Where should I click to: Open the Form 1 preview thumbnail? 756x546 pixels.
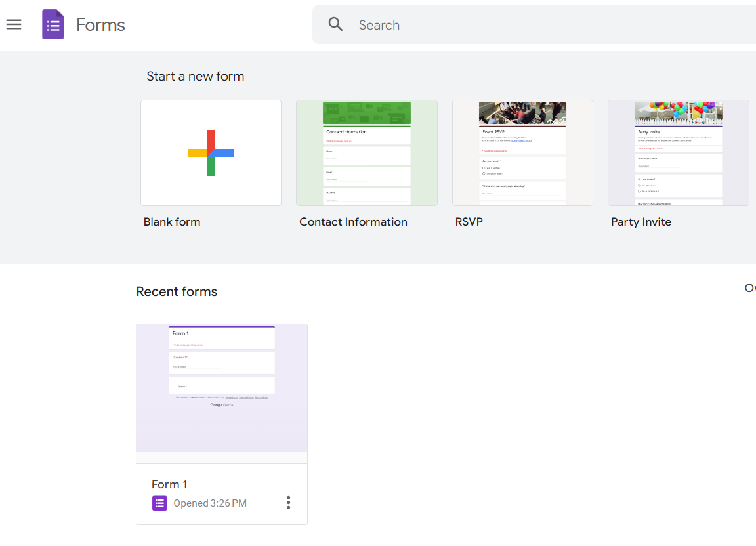(x=222, y=388)
